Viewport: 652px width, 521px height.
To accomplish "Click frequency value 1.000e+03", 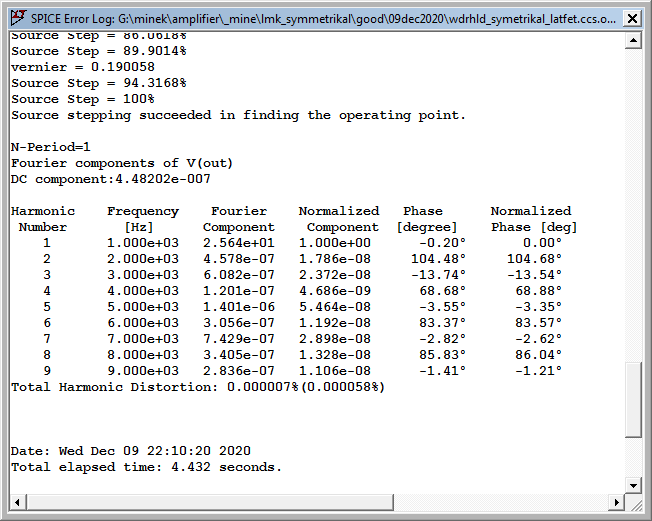I will point(143,243).
